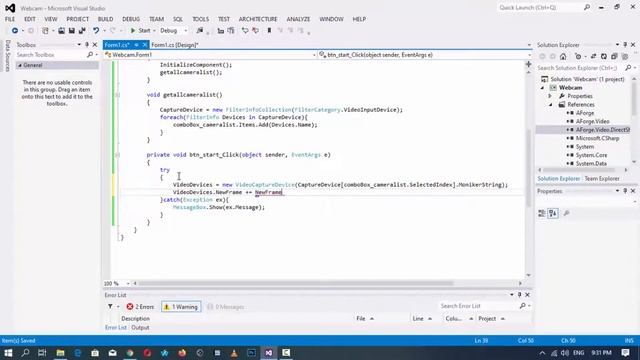Switch to the Team Explorer tab
The height and width of the screenshot is (360, 640).
pyautogui.click(x=602, y=179)
